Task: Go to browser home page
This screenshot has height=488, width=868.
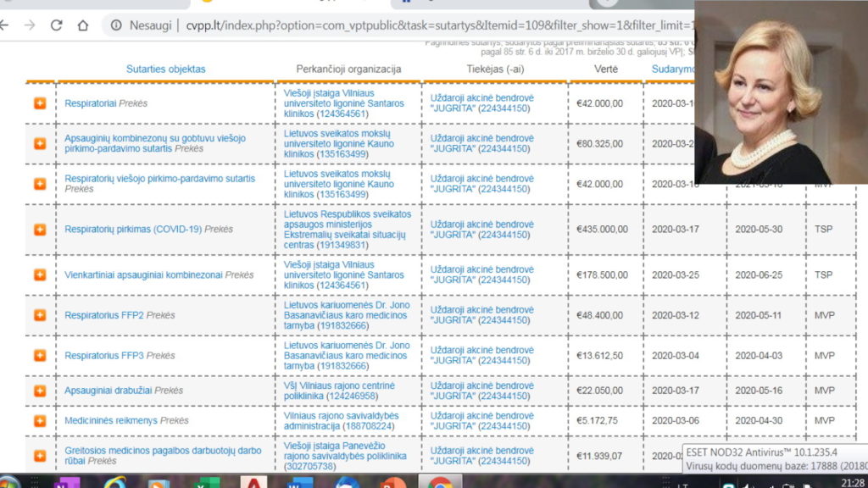Action: click(x=83, y=25)
